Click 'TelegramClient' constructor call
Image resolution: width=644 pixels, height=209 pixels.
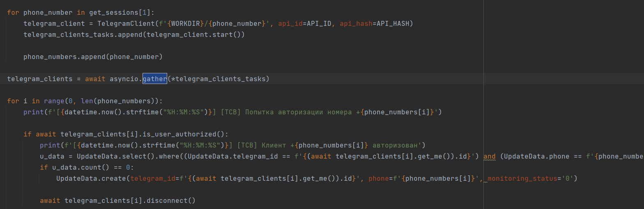click(x=126, y=24)
